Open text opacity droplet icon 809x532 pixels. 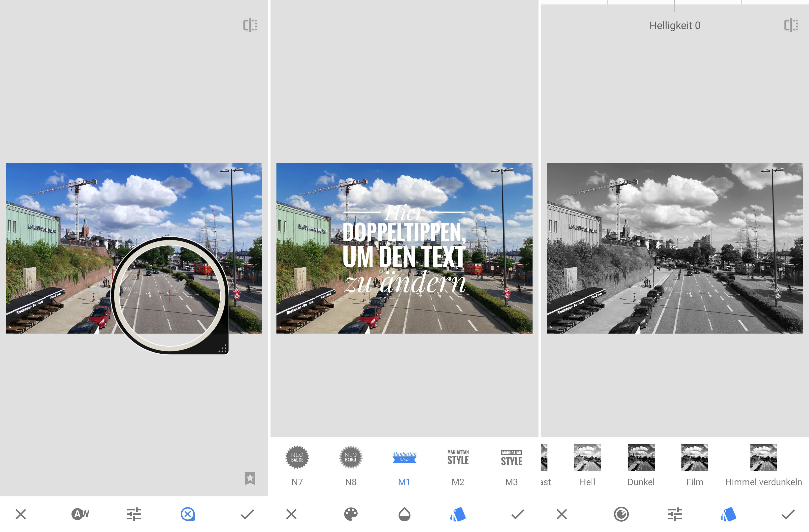click(404, 514)
